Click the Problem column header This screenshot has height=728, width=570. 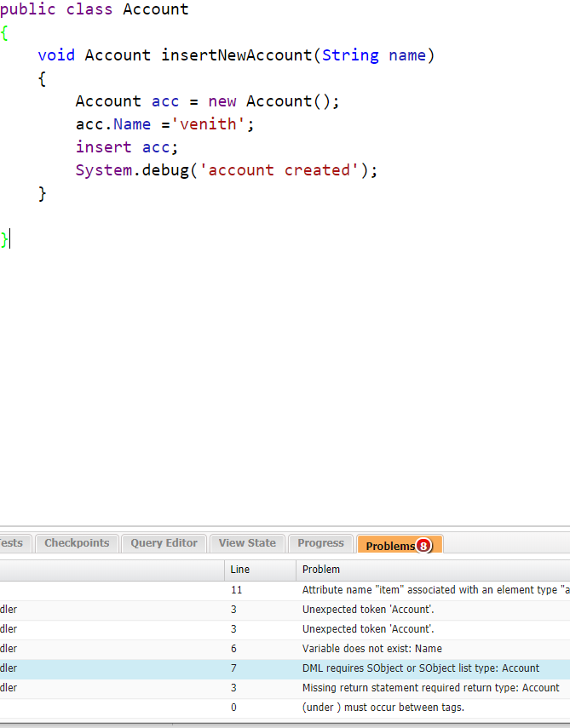(321, 570)
